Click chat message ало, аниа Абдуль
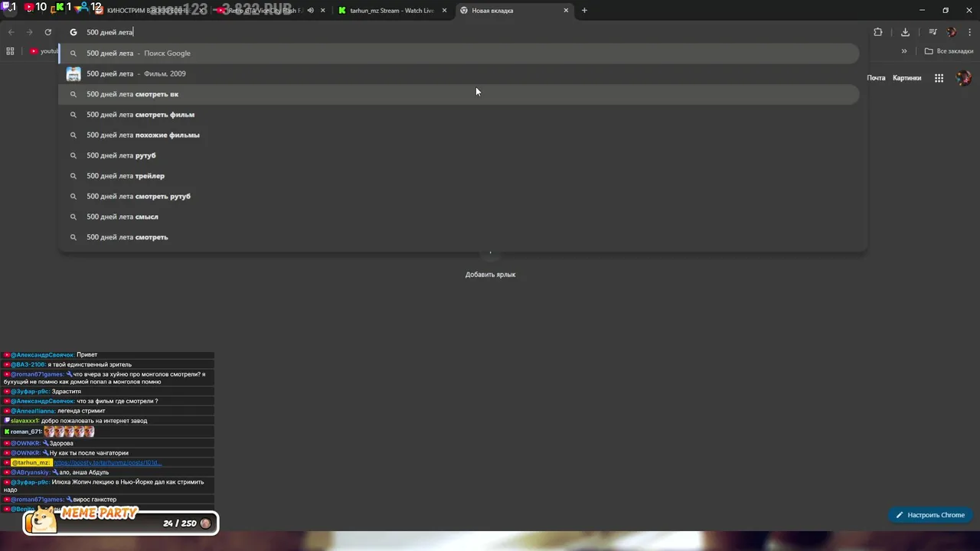This screenshot has width=980, height=551. (84, 473)
